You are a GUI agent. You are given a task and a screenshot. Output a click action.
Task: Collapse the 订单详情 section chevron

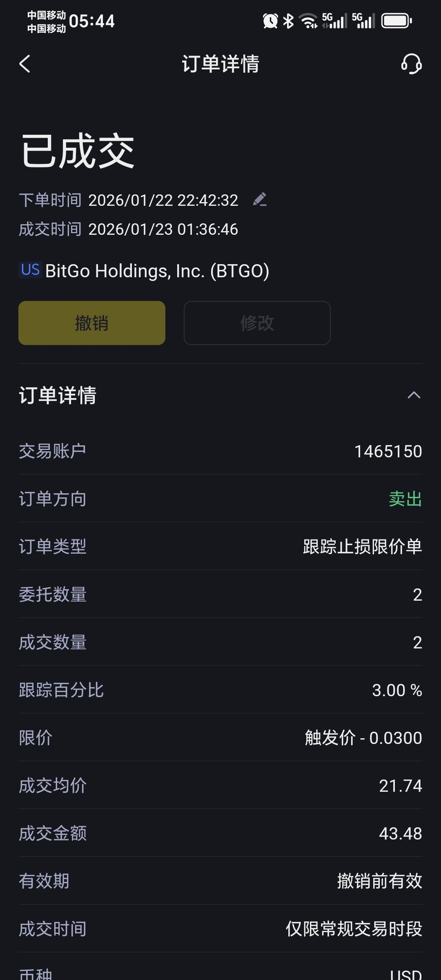[414, 395]
